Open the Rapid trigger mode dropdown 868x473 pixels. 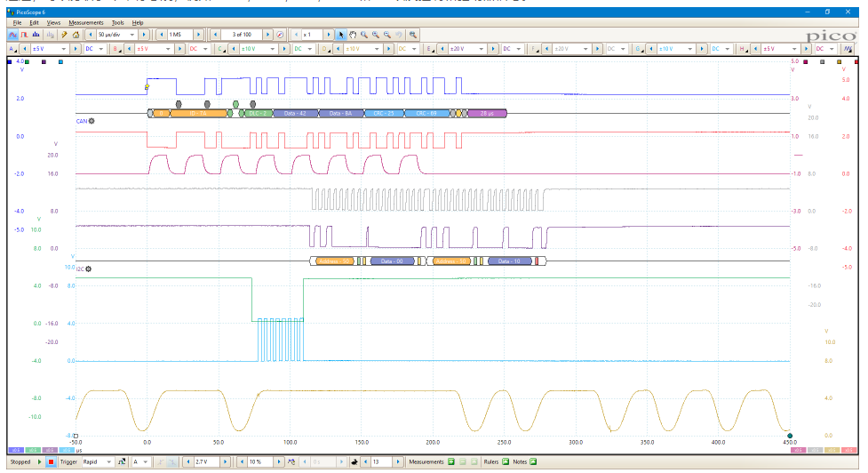click(x=98, y=461)
